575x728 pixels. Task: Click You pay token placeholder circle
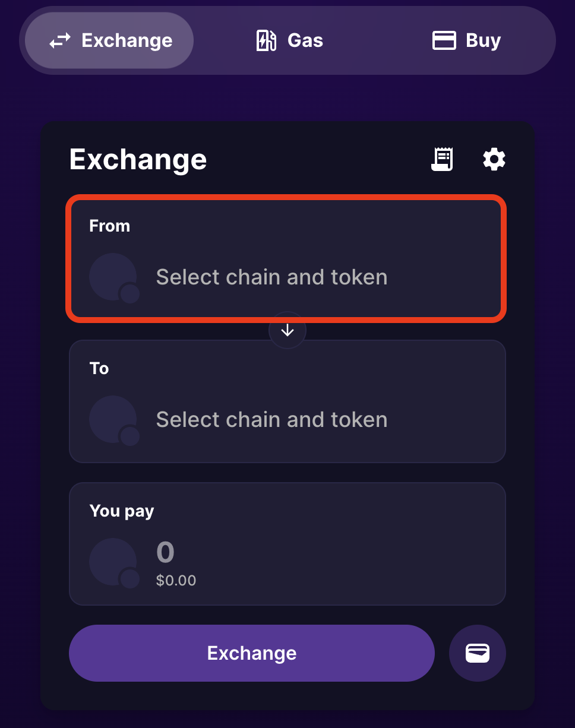tap(113, 562)
